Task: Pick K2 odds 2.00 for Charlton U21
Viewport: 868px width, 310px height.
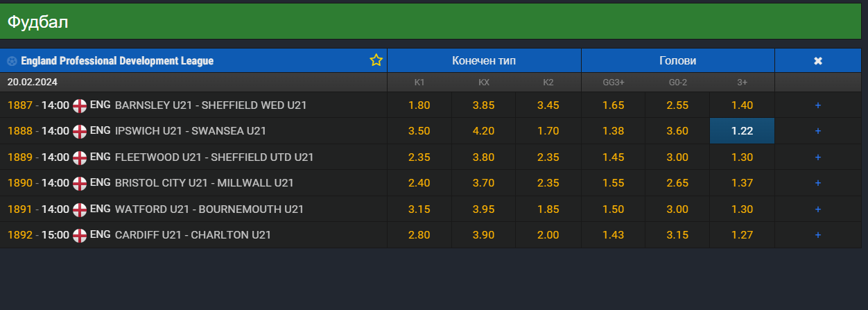Action: coord(548,235)
